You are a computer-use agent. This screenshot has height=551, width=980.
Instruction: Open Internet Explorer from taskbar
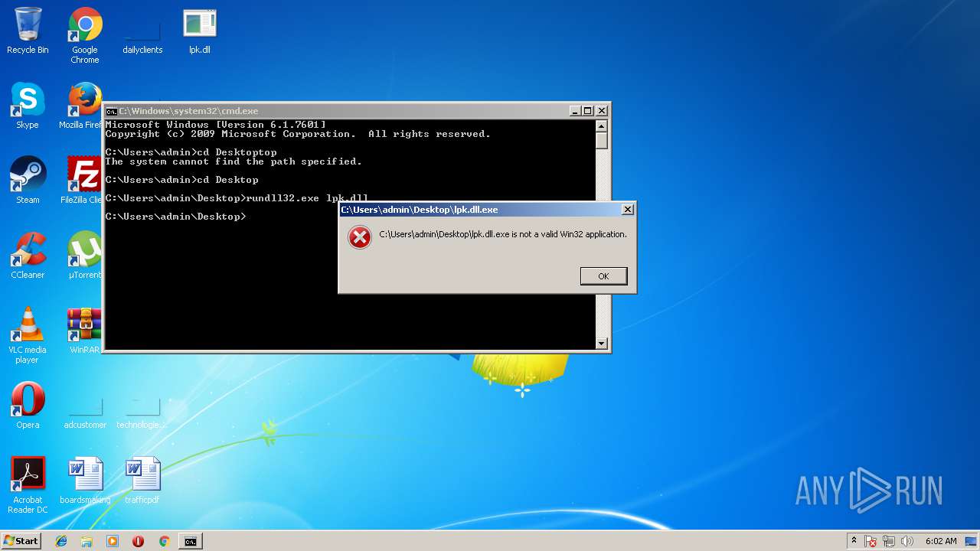point(61,541)
